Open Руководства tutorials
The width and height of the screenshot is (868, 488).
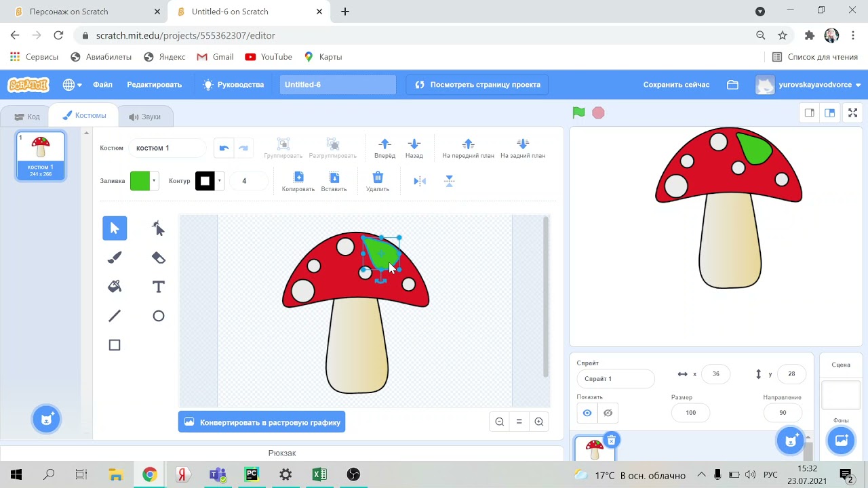233,85
